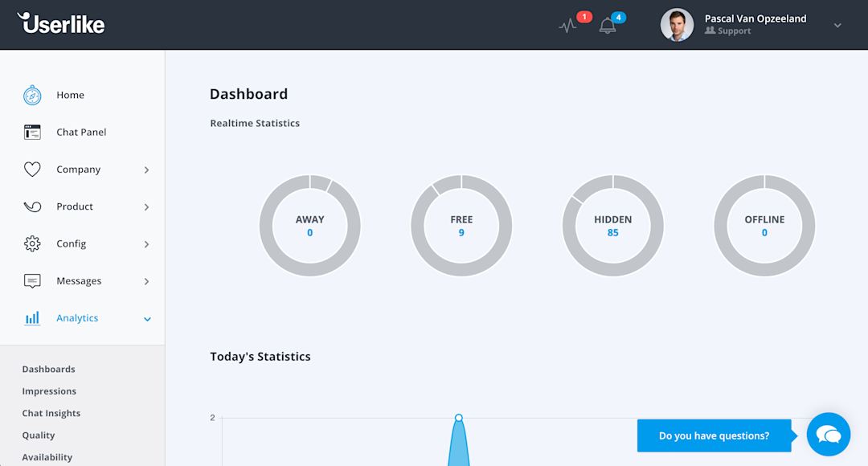Click 'Do you have questions?' button
868x466 pixels.
714,436
